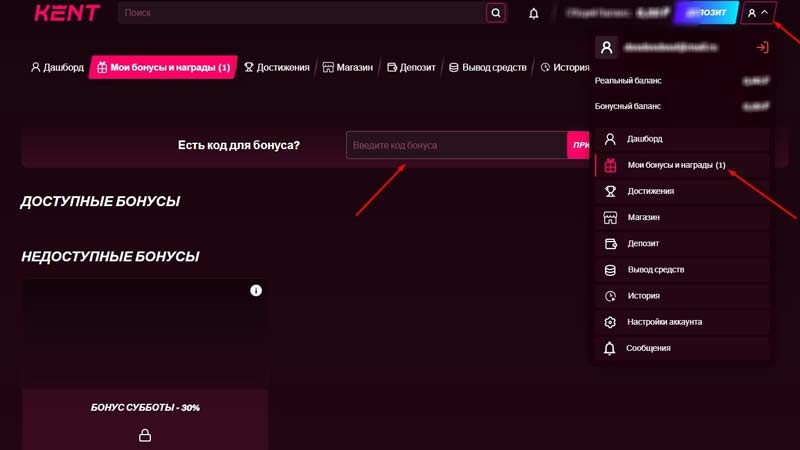Select Депозит in profile menu

(x=643, y=243)
